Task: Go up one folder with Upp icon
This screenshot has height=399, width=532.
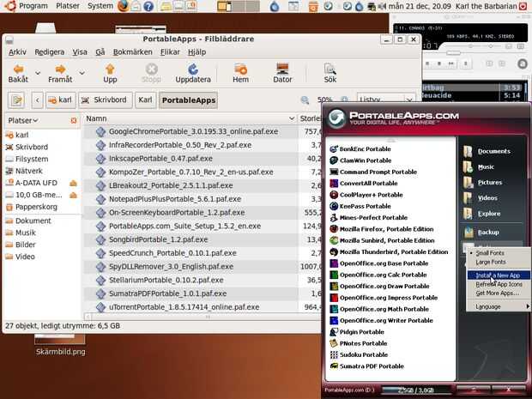Action: (110, 70)
